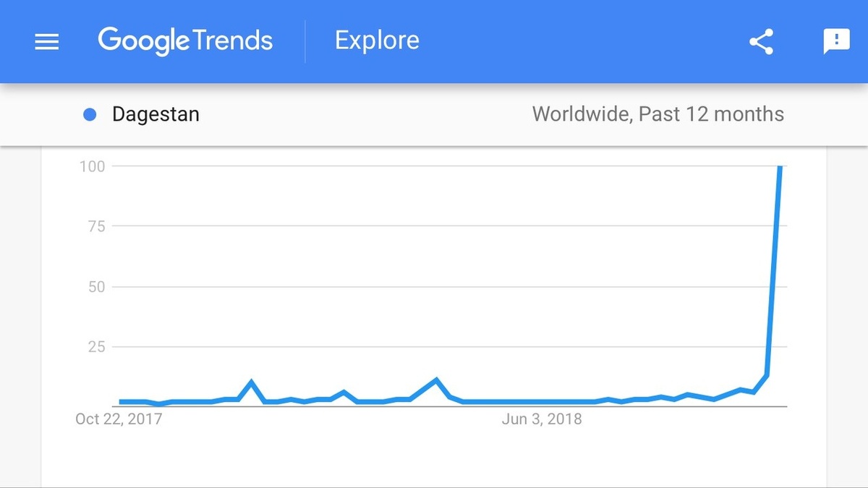The width and height of the screenshot is (868, 488).
Task: Tap the share icon
Action: click(x=761, y=42)
